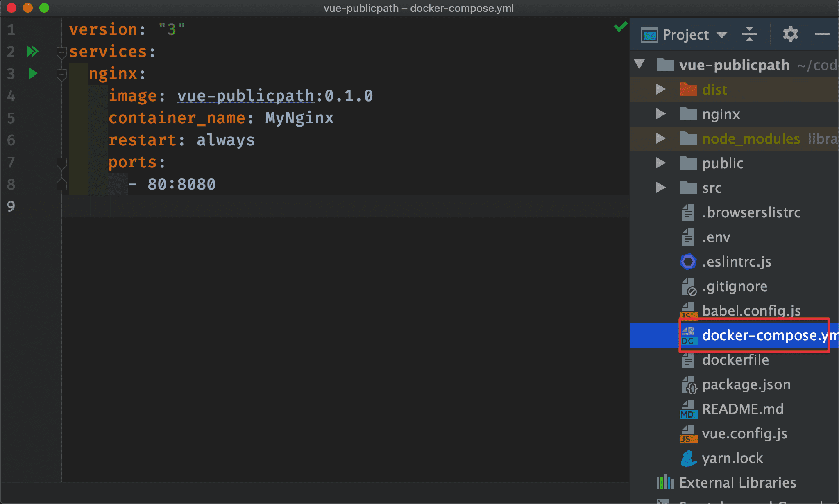Expand the dist folder
This screenshot has height=504, width=839.
659,88
